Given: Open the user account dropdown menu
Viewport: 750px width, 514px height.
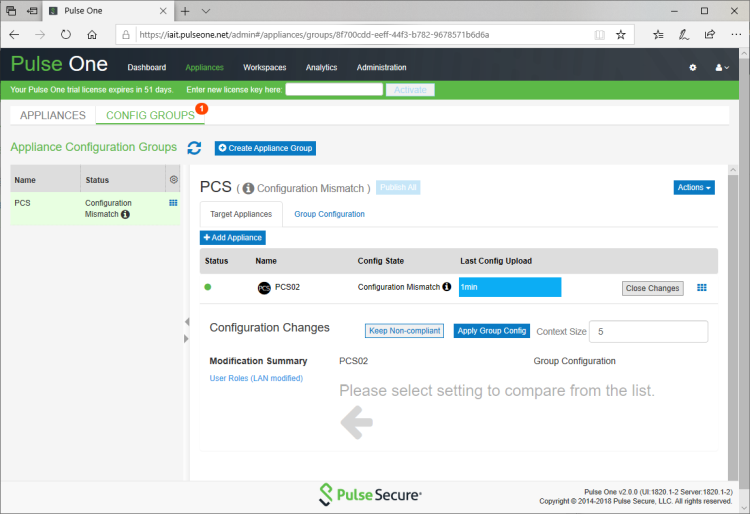Looking at the screenshot, I should [x=722, y=68].
